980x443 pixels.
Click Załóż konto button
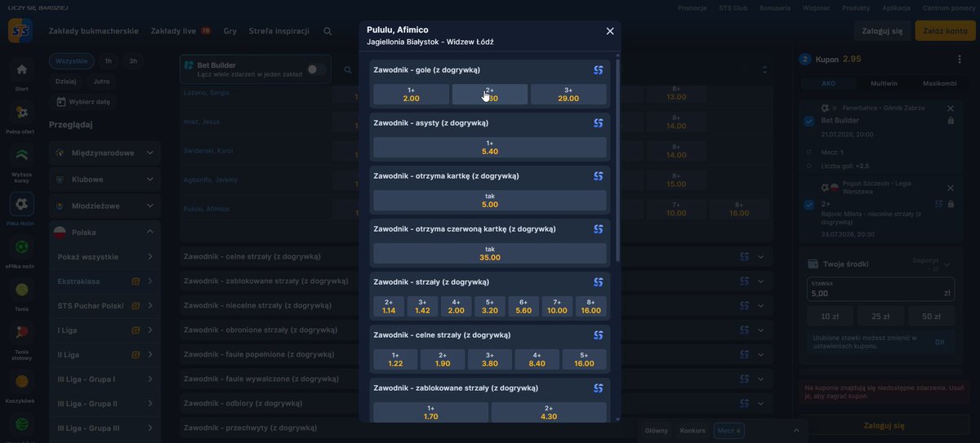pyautogui.click(x=945, y=31)
